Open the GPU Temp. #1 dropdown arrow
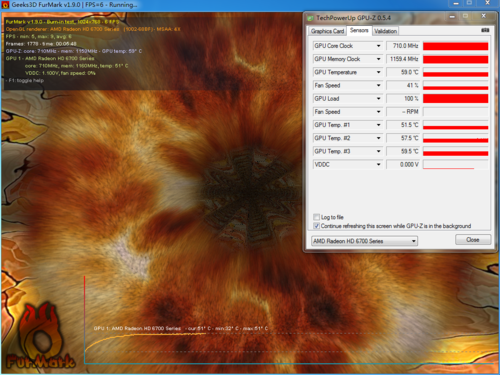 click(378, 125)
